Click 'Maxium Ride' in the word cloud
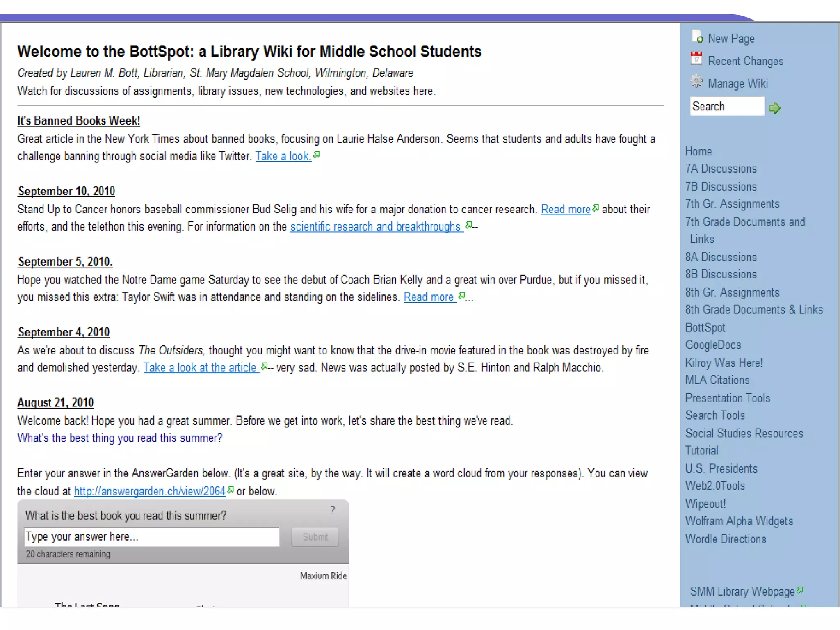Viewport: 840px width, 630px height. (x=323, y=576)
